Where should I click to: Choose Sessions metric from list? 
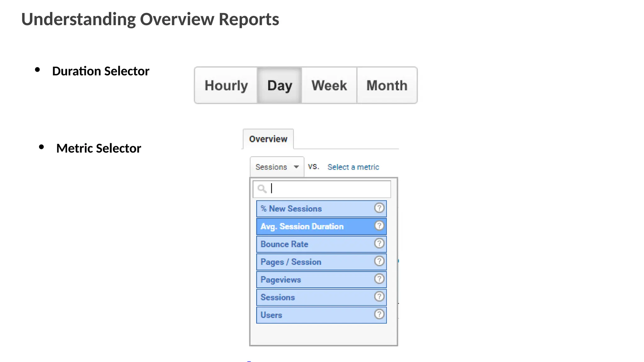(321, 297)
